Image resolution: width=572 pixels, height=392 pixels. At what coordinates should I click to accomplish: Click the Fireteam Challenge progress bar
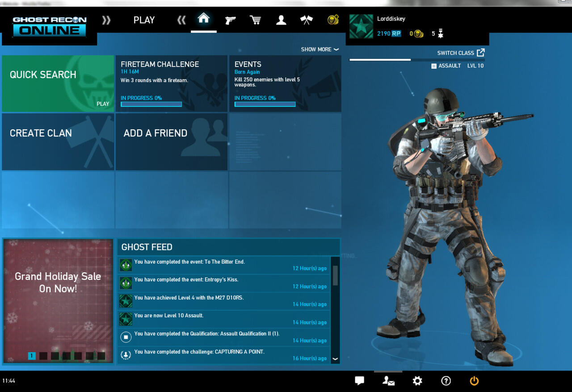[151, 104]
